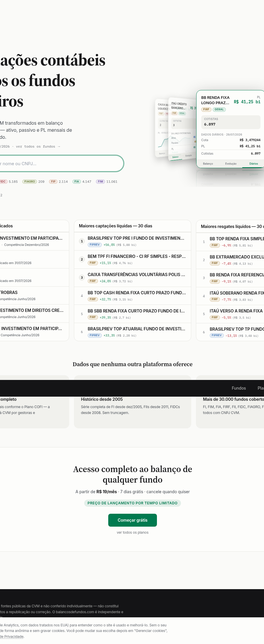Select the Diários tab in fund card
Viewport: 264px width, 644px height.
pyautogui.click(x=254, y=164)
